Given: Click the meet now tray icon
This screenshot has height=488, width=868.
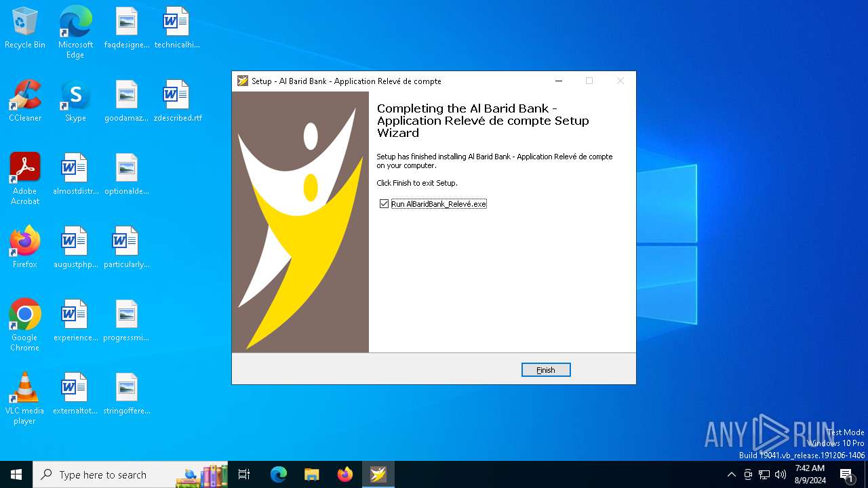Looking at the screenshot, I should [748, 474].
